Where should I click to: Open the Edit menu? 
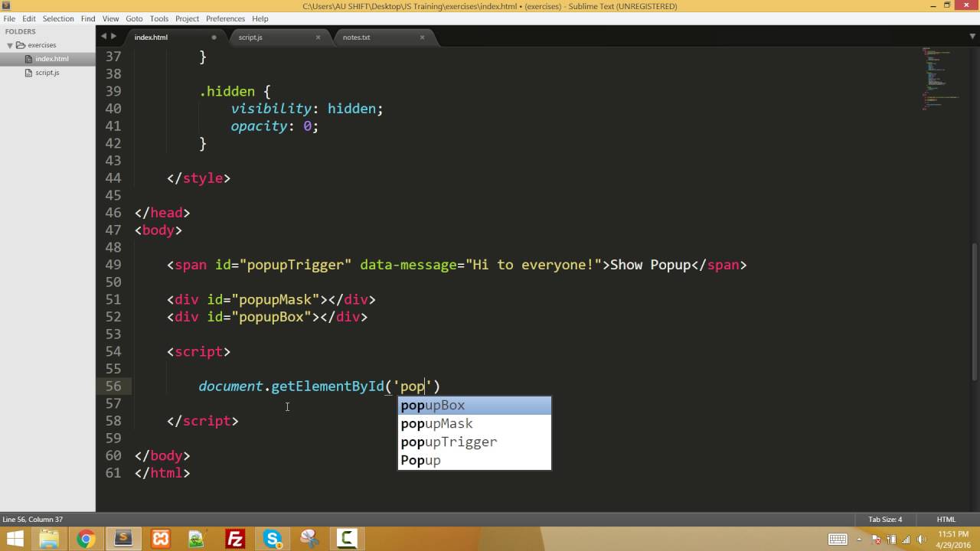click(29, 18)
